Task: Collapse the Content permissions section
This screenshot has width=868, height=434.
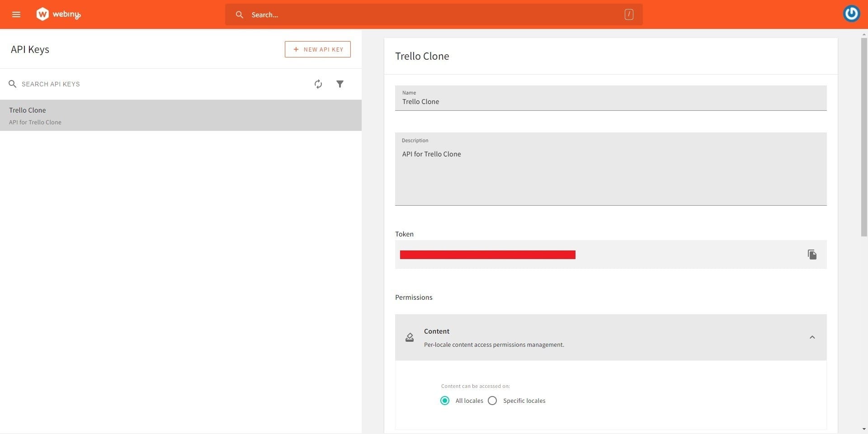Action: pos(812,337)
